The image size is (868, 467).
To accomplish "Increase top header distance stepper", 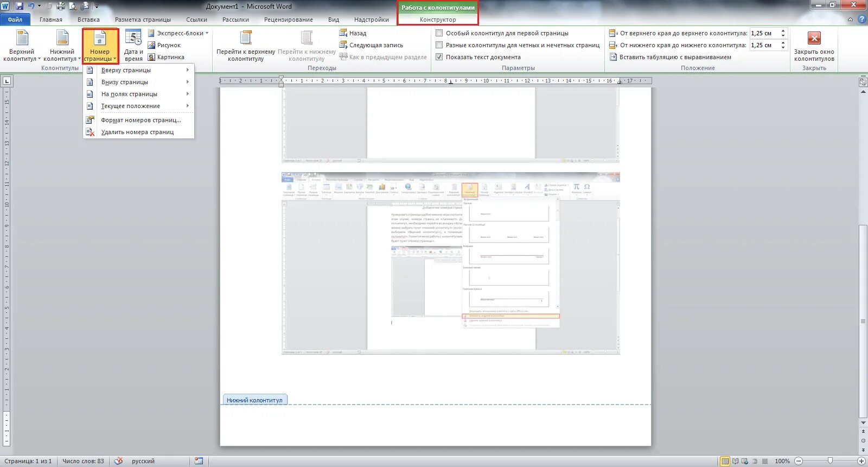I will (x=783, y=31).
